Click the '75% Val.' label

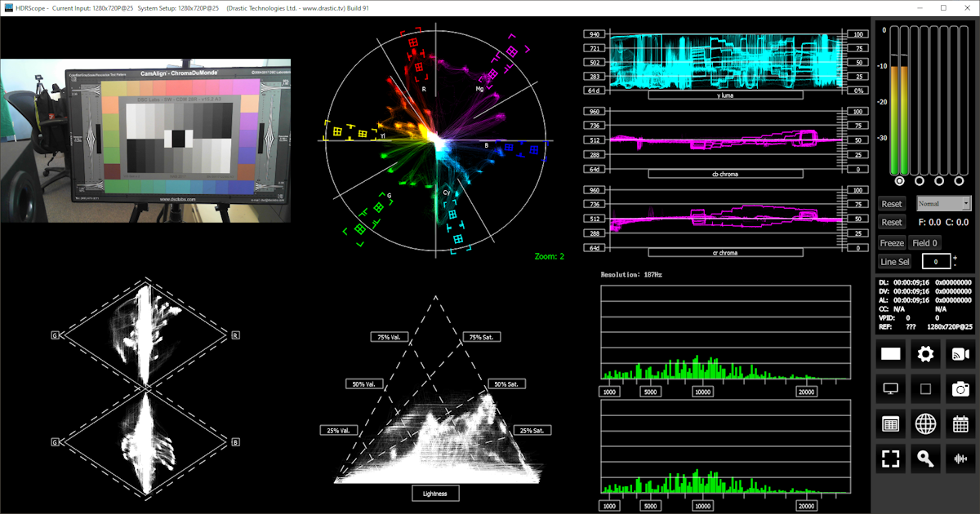389,337
